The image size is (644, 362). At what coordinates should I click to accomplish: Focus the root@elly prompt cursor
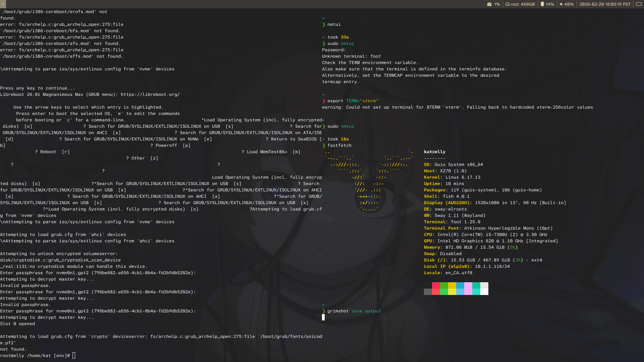coord(74,356)
